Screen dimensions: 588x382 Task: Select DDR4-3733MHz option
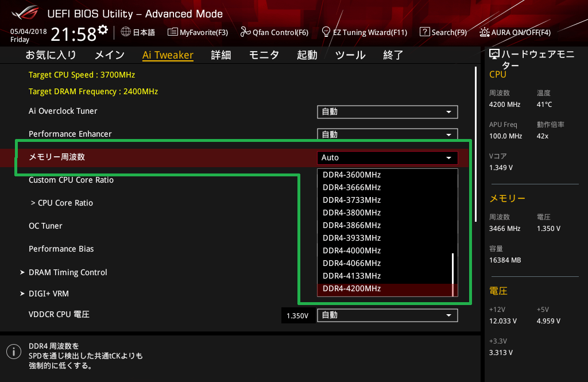point(385,200)
